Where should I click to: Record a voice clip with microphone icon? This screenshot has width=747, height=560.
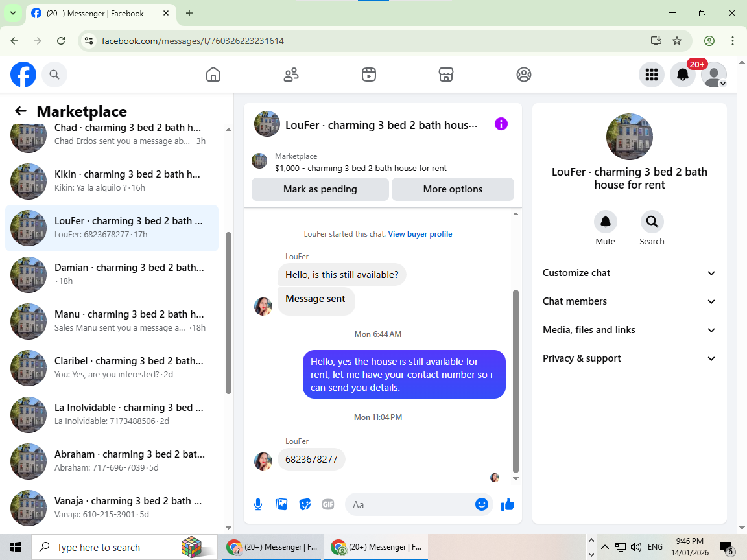coord(257,504)
